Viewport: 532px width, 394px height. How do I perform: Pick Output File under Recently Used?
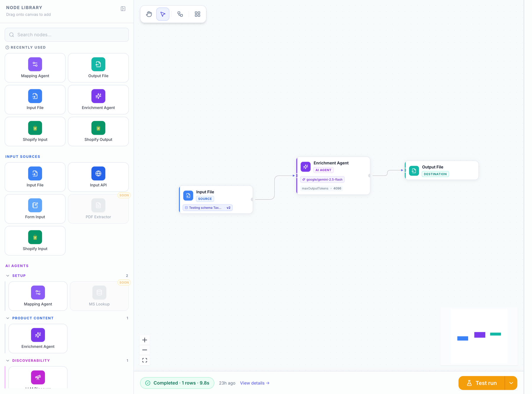98,68
